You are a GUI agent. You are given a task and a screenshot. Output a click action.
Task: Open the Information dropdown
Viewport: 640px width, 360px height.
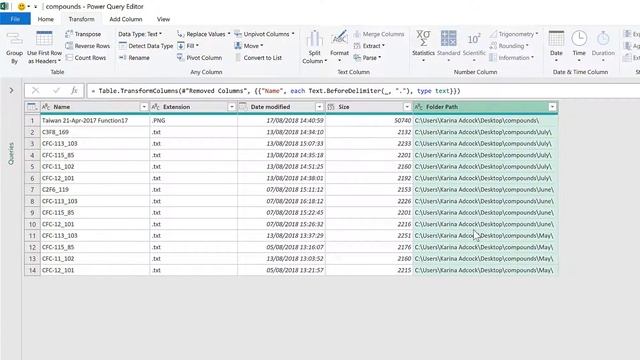tap(511, 58)
